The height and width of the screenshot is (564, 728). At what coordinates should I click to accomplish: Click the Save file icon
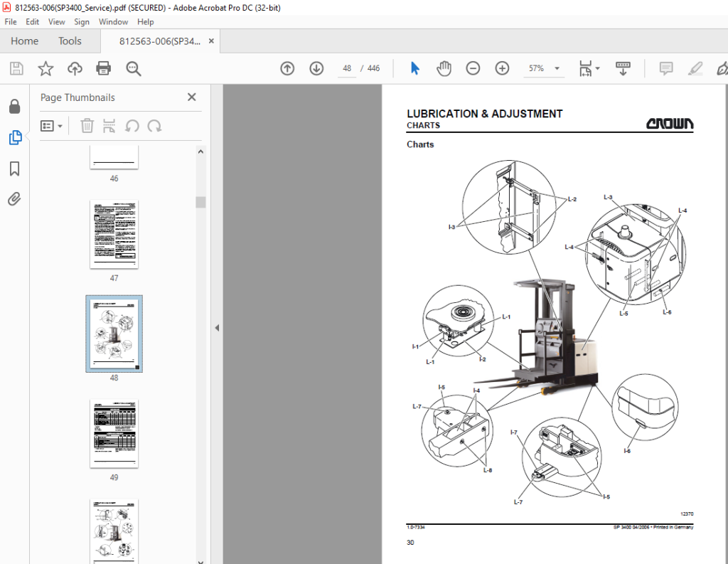pyautogui.click(x=17, y=69)
